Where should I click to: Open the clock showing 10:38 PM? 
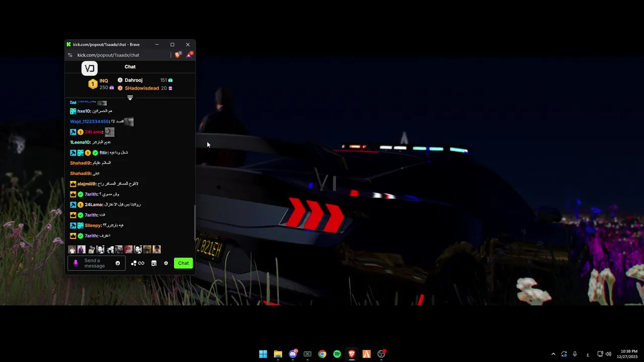(628, 354)
